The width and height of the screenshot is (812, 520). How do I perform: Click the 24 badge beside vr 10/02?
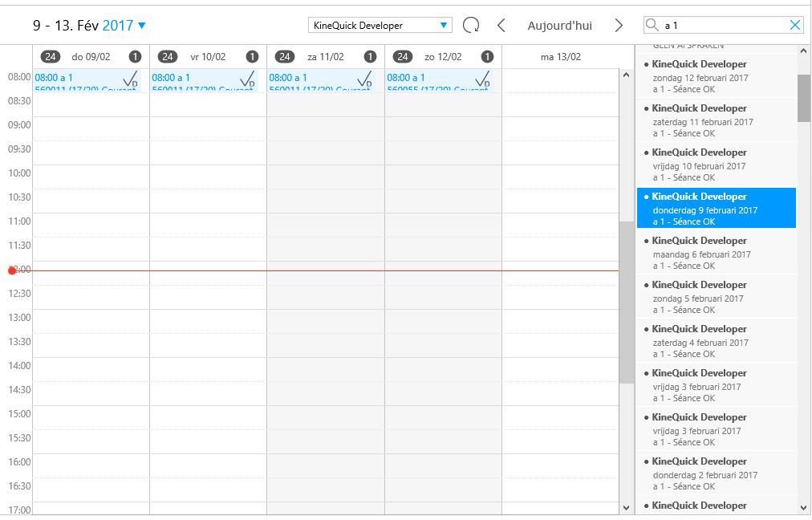click(x=167, y=56)
